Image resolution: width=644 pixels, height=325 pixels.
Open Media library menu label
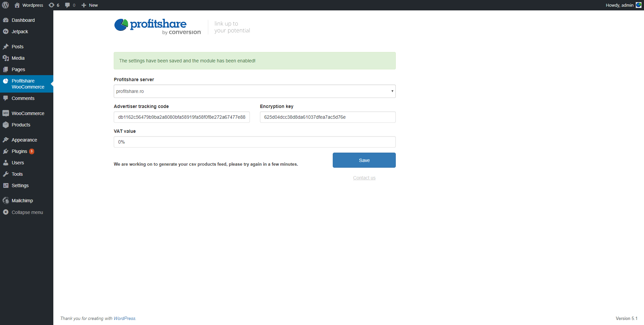pyautogui.click(x=18, y=58)
